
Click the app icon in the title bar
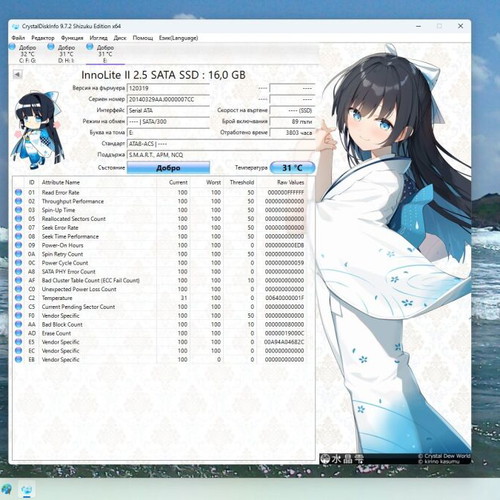click(x=15, y=26)
